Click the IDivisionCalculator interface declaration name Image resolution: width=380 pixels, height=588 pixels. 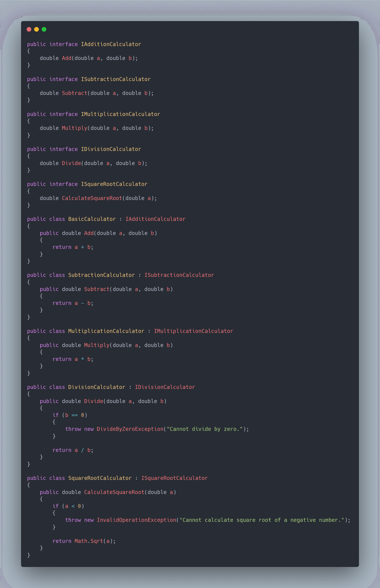(x=111, y=149)
